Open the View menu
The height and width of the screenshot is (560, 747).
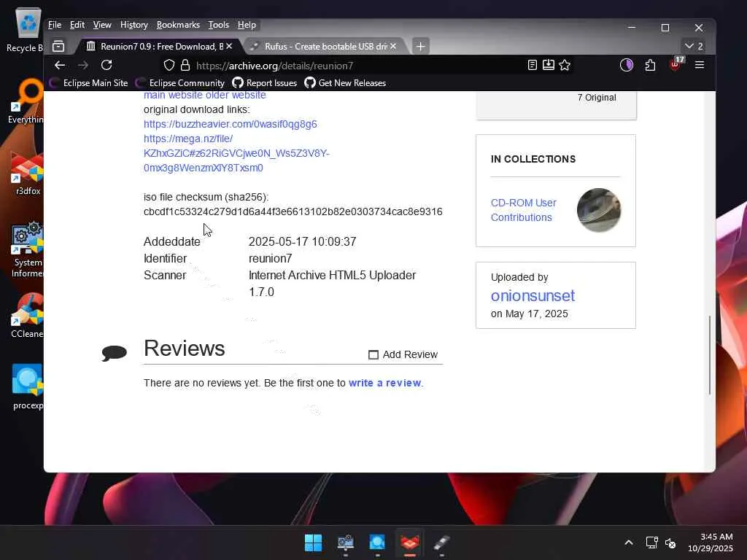102,25
